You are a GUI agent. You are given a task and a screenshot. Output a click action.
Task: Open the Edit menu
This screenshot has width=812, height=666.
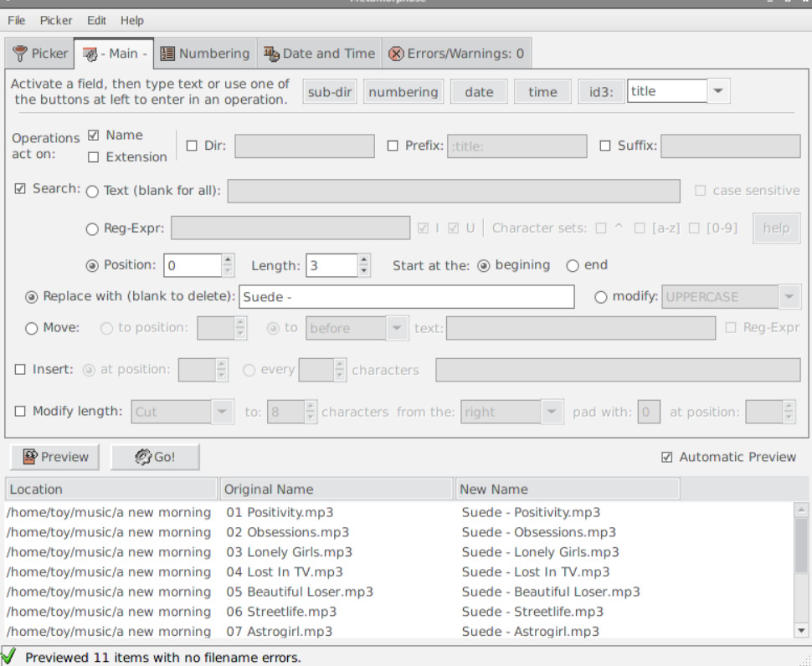tap(96, 20)
